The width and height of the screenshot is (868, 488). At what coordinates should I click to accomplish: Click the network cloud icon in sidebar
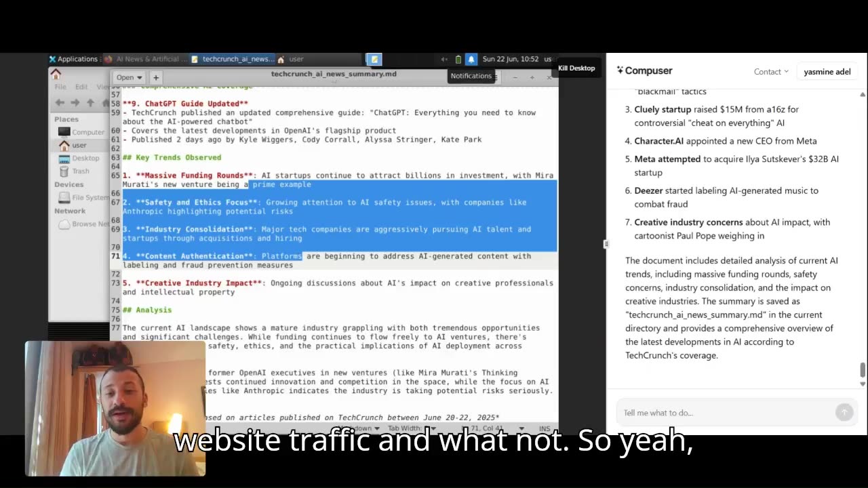tap(64, 224)
